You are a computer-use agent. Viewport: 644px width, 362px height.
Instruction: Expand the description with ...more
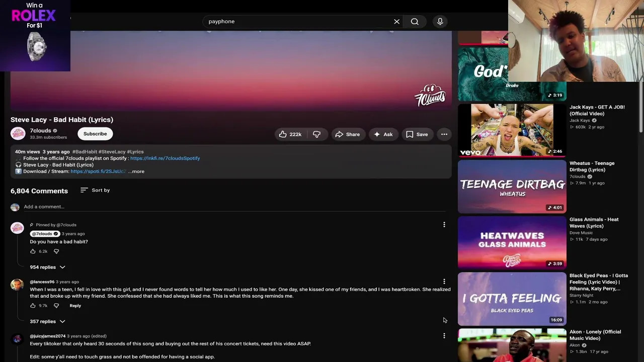pos(136,171)
